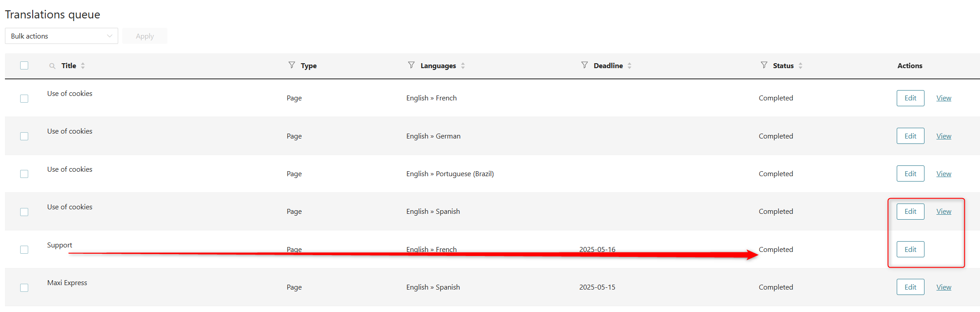Click the Maxi Express title cell
980x312 pixels.
coord(67,283)
